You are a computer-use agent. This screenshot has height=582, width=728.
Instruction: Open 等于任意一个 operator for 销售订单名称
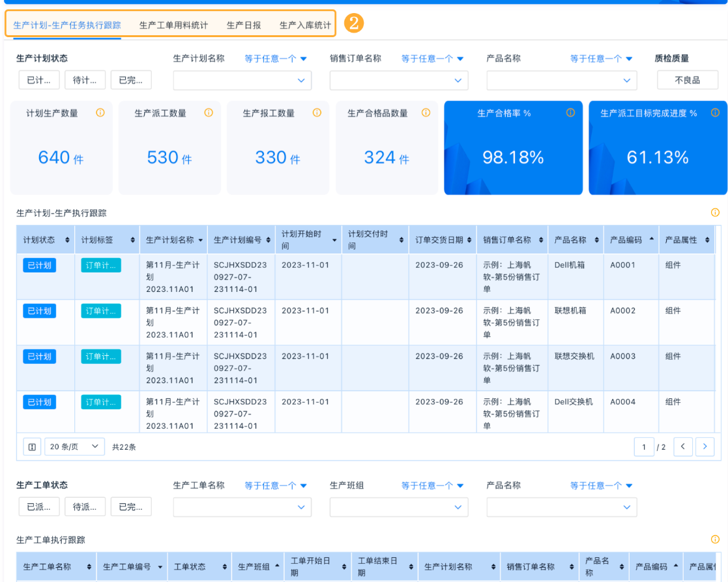(432, 59)
